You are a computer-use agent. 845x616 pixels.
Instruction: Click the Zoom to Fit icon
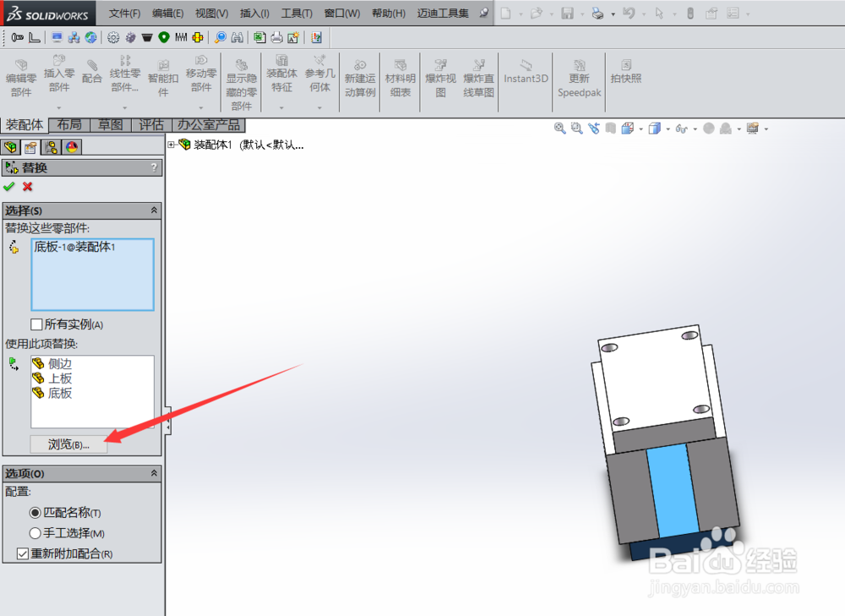(560, 128)
